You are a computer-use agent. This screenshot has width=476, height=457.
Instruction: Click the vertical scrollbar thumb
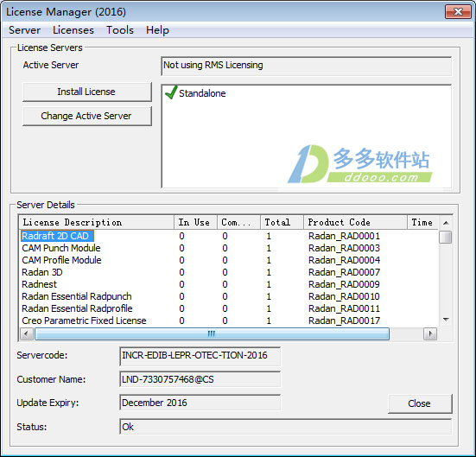coord(446,238)
